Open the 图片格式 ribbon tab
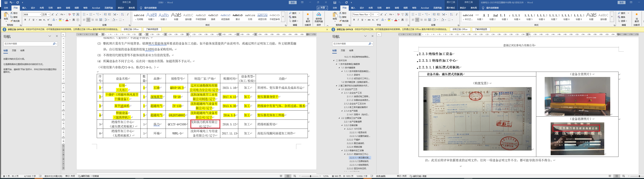The height and width of the screenshot is (179, 644). coord(451,8)
